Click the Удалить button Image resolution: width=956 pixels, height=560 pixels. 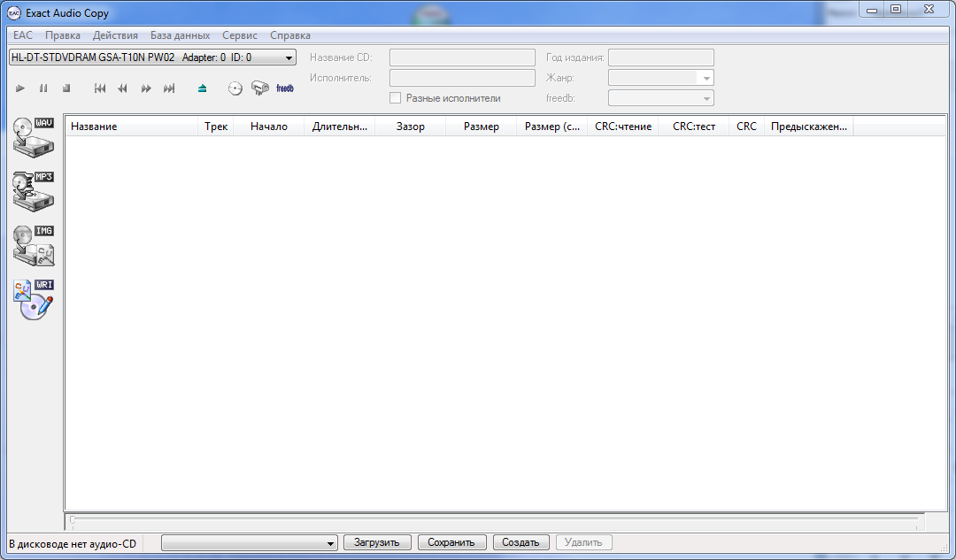point(583,542)
